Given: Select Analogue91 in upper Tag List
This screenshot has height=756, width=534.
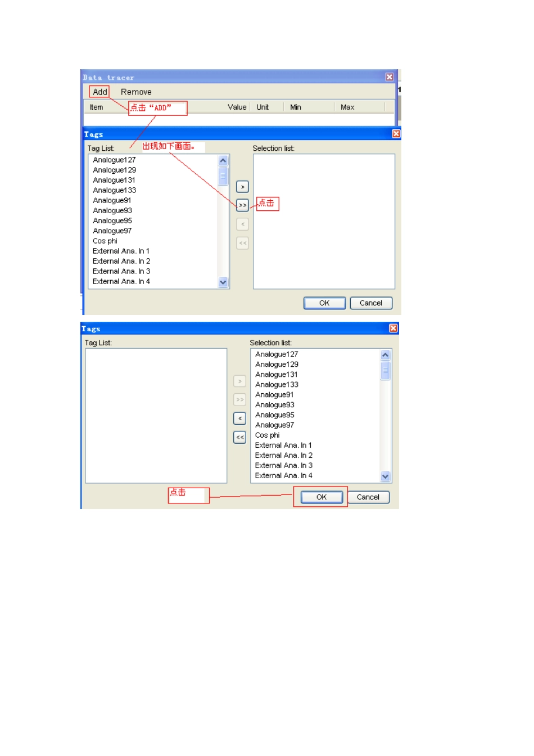Looking at the screenshot, I should tap(112, 200).
